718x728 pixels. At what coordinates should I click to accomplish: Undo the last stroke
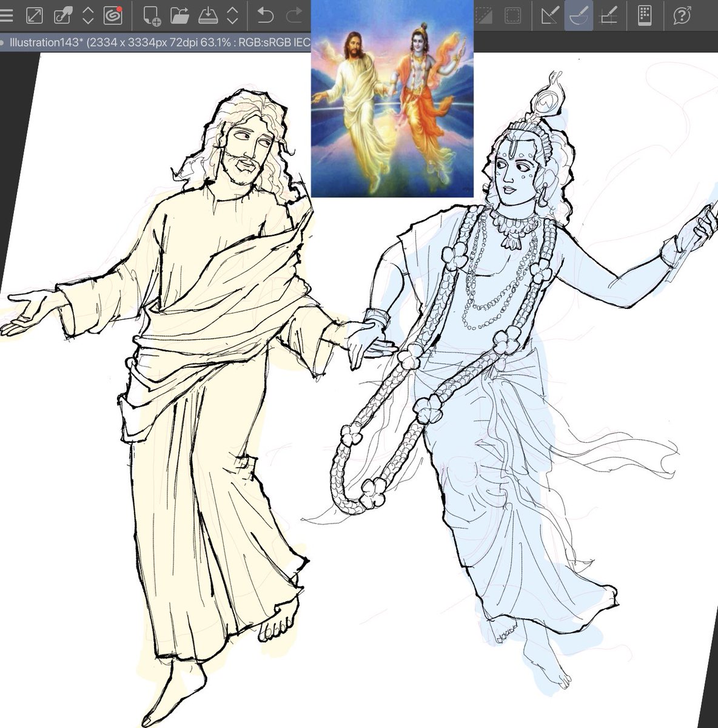265,15
